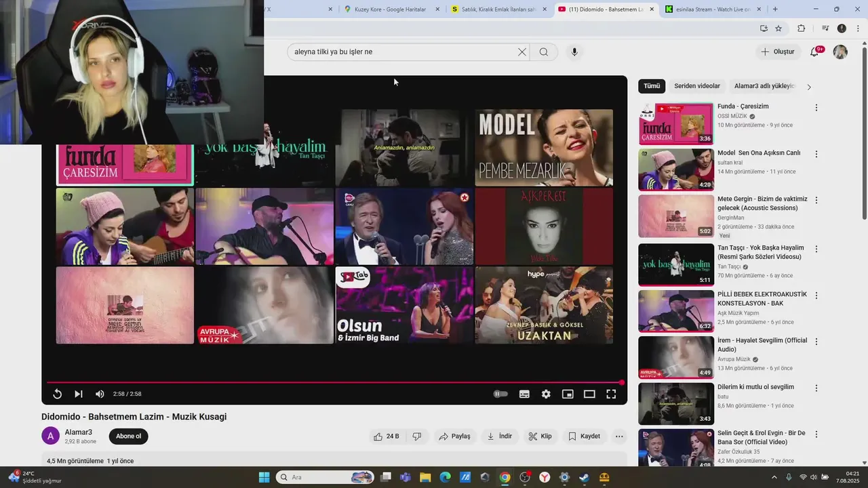The height and width of the screenshot is (488, 868).
Task: Dislike the Didomido video
Action: click(x=417, y=436)
